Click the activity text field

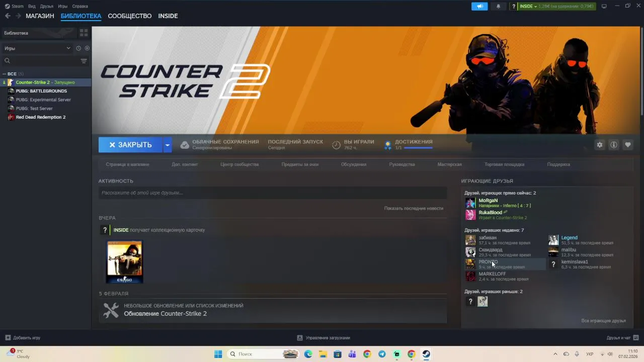click(x=273, y=193)
